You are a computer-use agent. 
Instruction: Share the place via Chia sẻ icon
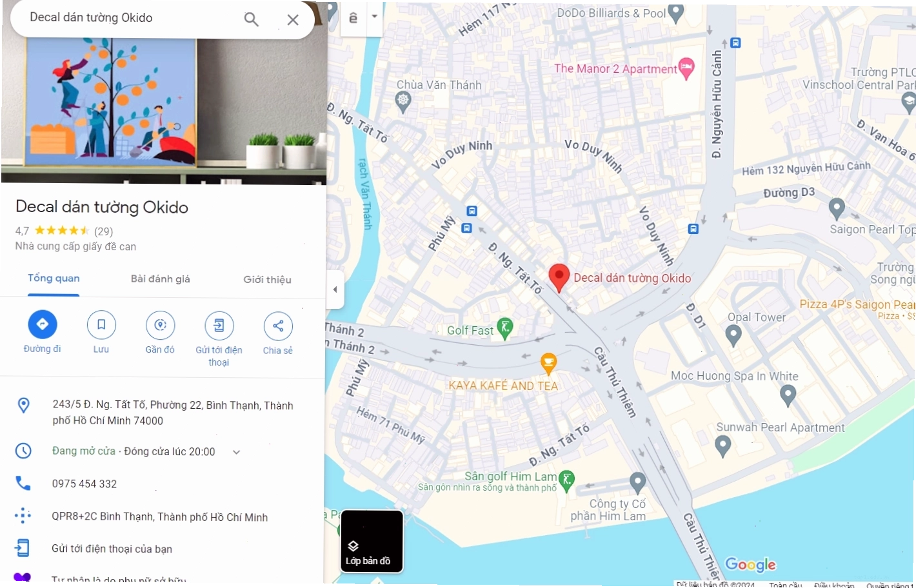[x=278, y=326]
